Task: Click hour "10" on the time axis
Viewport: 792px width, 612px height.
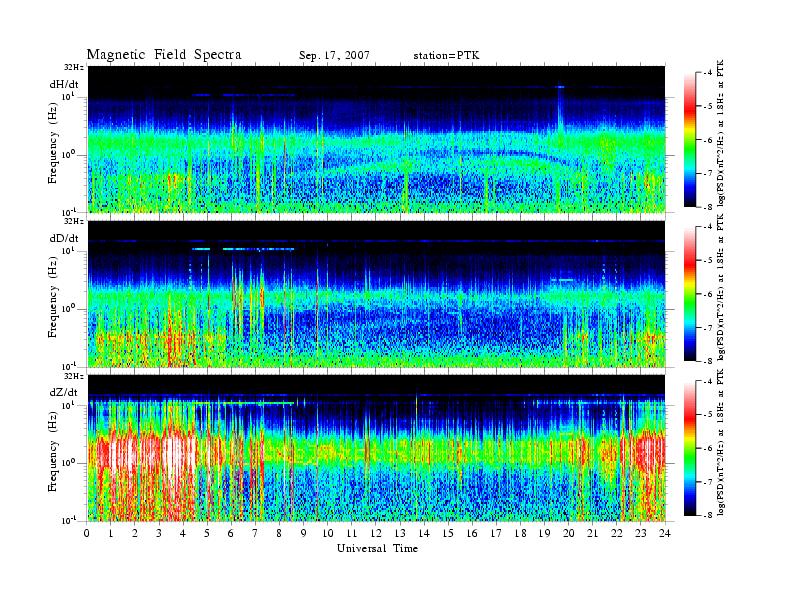Action: coord(327,533)
